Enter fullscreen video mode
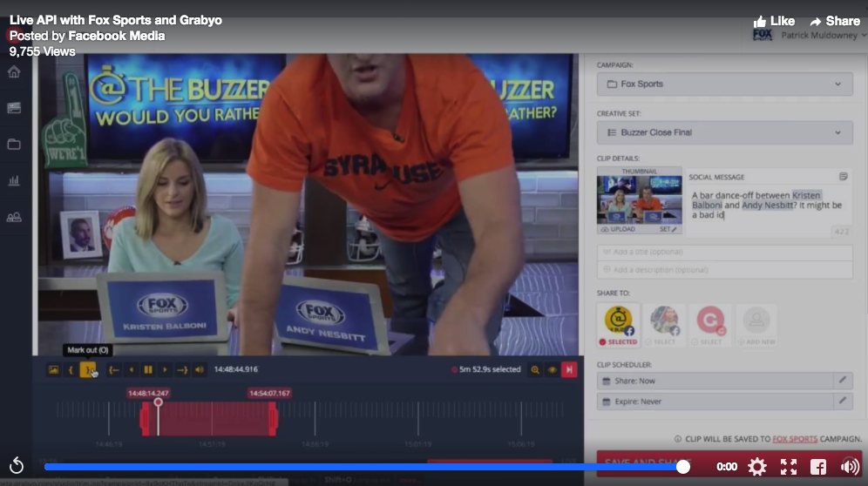 (x=789, y=467)
